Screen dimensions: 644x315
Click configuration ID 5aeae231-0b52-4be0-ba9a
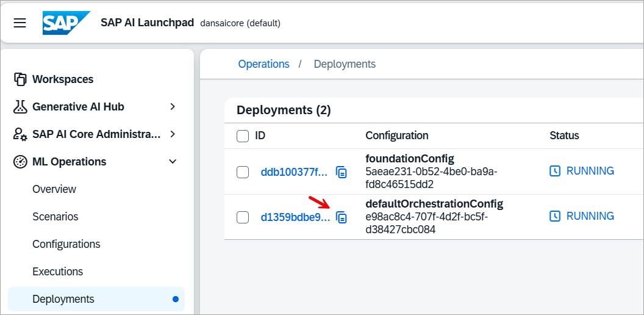pos(431,178)
